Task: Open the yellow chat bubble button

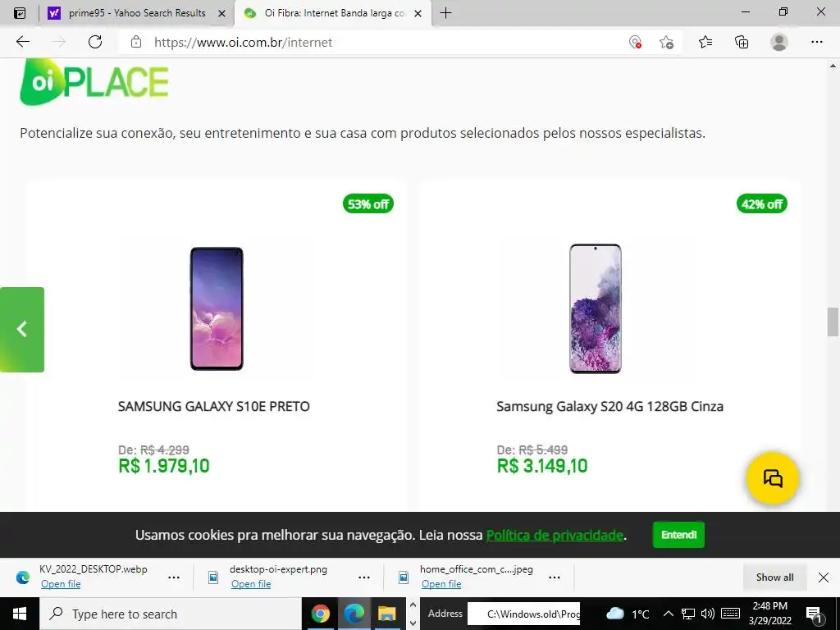Action: (772, 478)
